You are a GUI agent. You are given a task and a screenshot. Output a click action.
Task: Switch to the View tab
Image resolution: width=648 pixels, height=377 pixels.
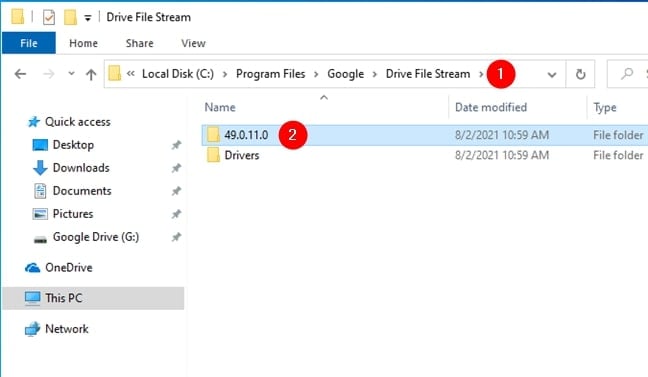(193, 43)
